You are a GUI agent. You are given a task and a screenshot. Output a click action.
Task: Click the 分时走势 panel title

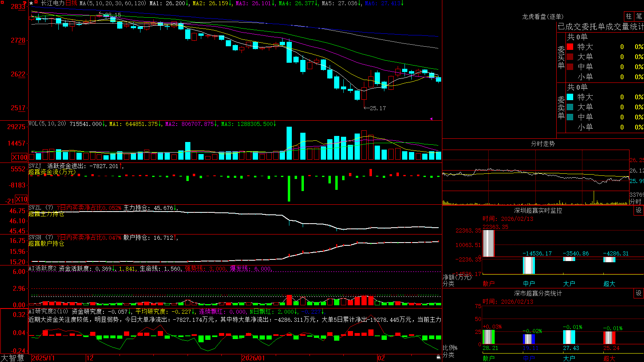pyautogui.click(x=543, y=144)
